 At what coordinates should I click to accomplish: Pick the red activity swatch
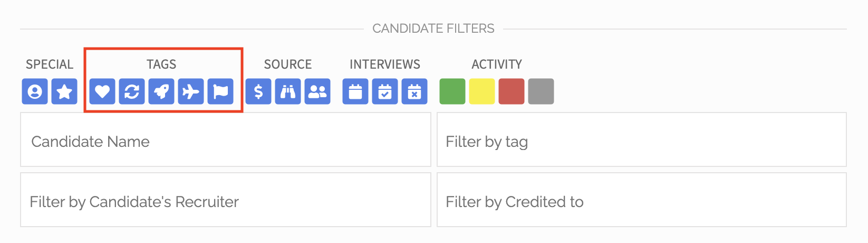[x=512, y=91]
